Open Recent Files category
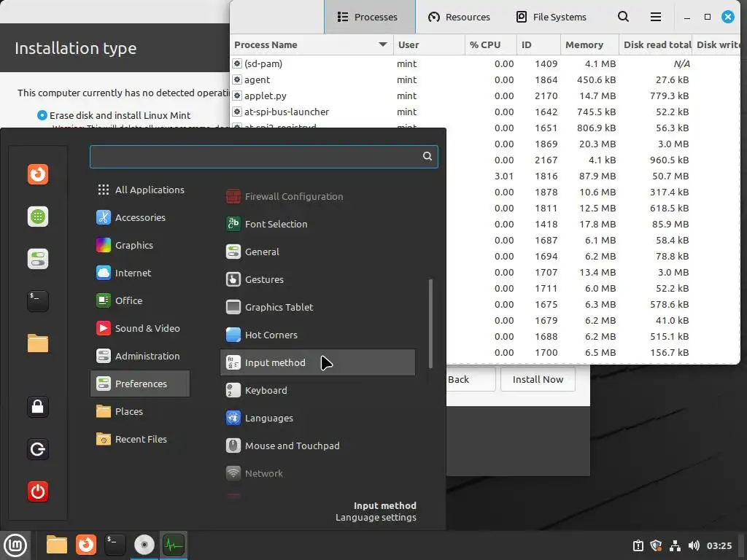This screenshot has width=747, height=560. (140, 439)
